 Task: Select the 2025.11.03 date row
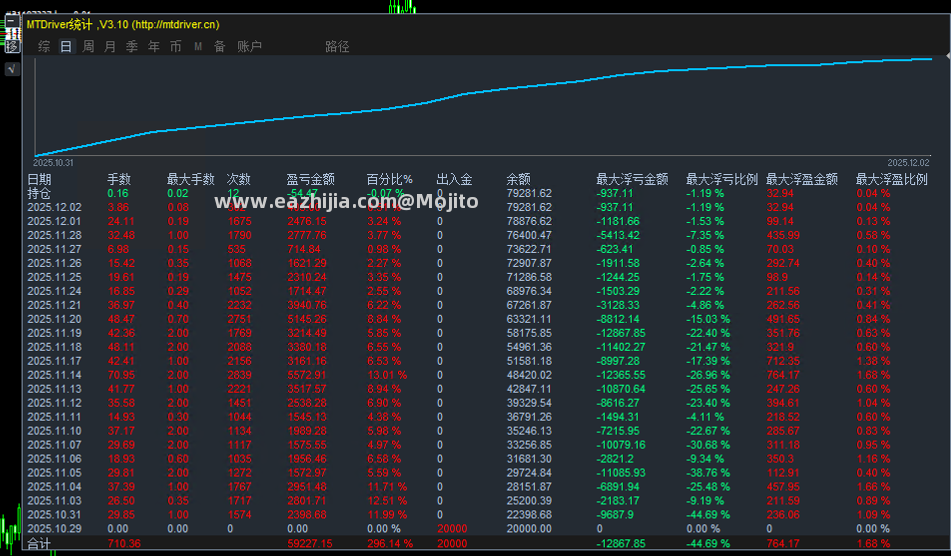coord(54,500)
